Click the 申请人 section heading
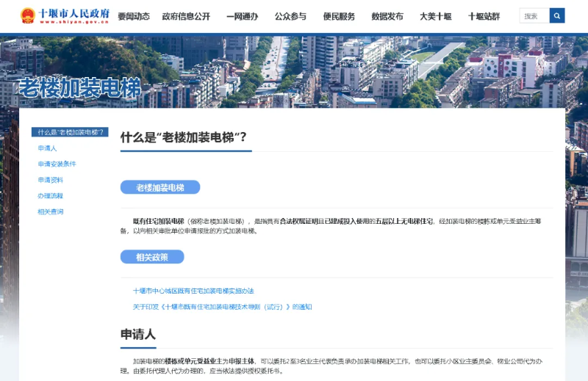 pos(138,334)
